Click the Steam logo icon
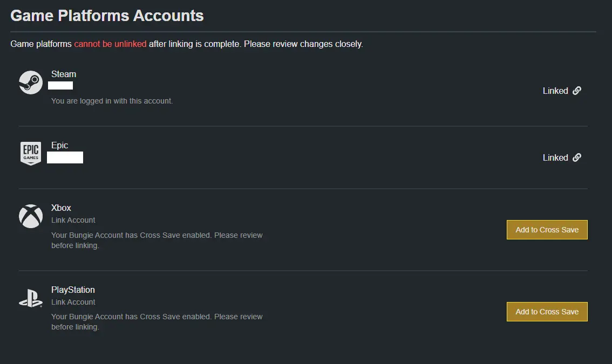 (31, 83)
